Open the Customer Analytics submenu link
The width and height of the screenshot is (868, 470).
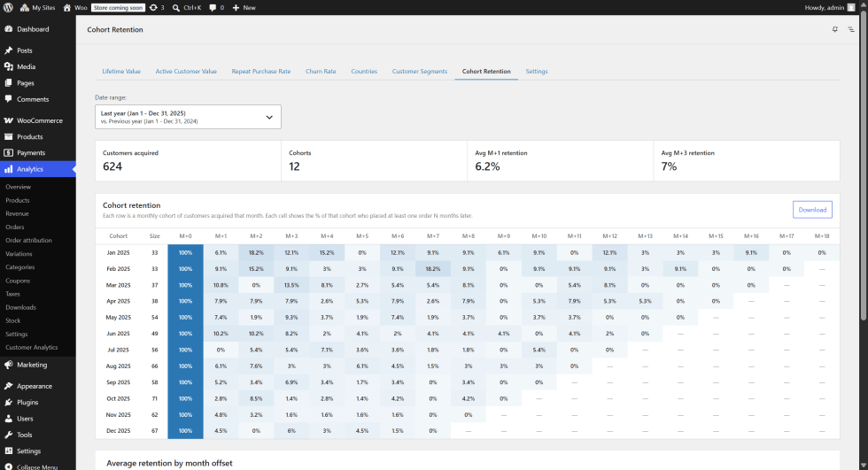(x=32, y=347)
